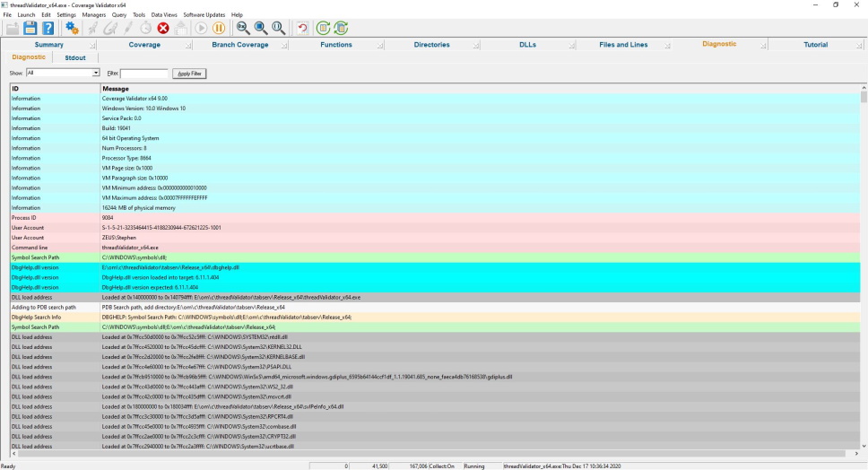Open the File menu
This screenshot has width=868, height=470.
coord(7,15)
